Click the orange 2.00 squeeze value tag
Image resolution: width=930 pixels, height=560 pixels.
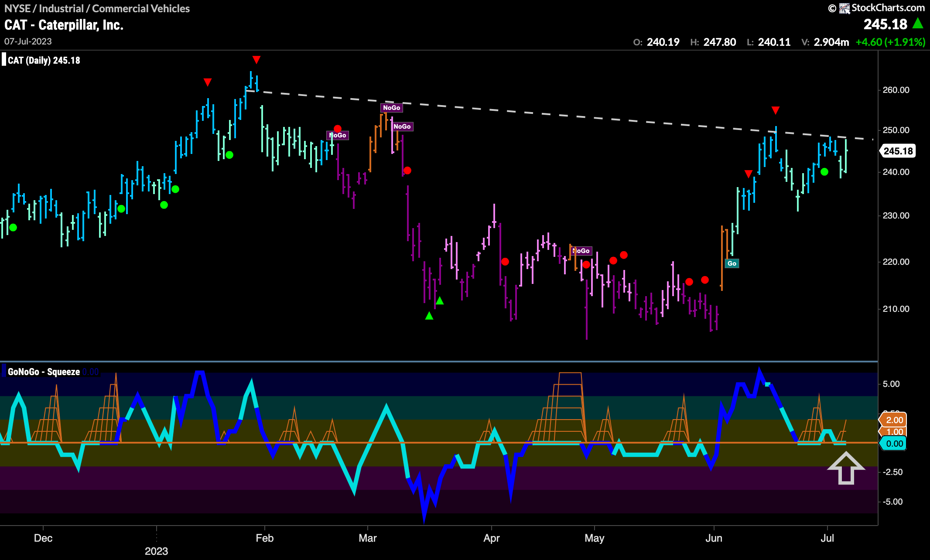pos(894,420)
